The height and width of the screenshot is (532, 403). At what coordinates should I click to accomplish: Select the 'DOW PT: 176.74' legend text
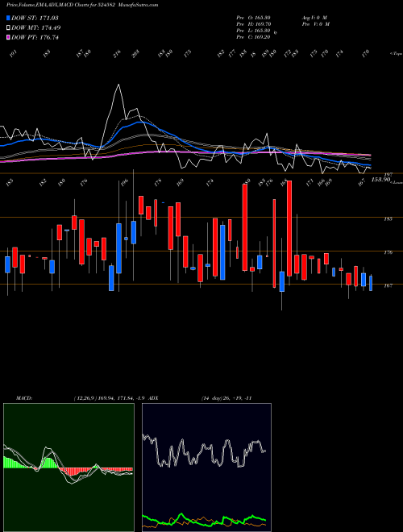(x=35, y=38)
